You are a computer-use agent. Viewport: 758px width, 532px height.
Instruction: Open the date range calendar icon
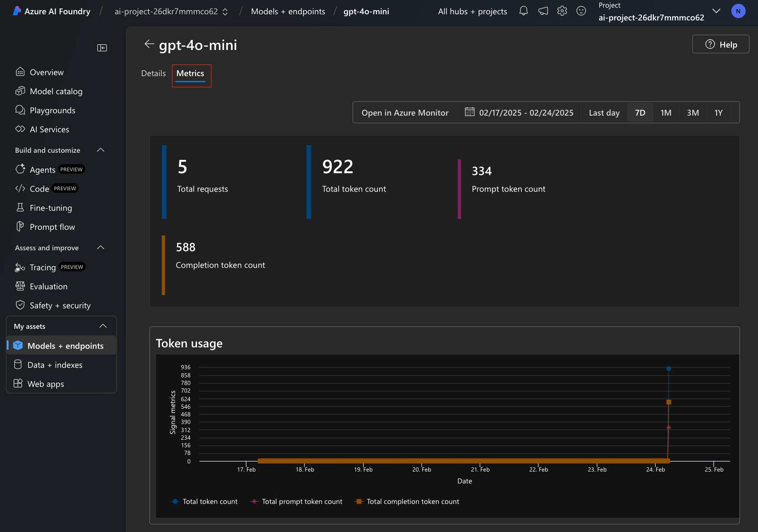470,112
